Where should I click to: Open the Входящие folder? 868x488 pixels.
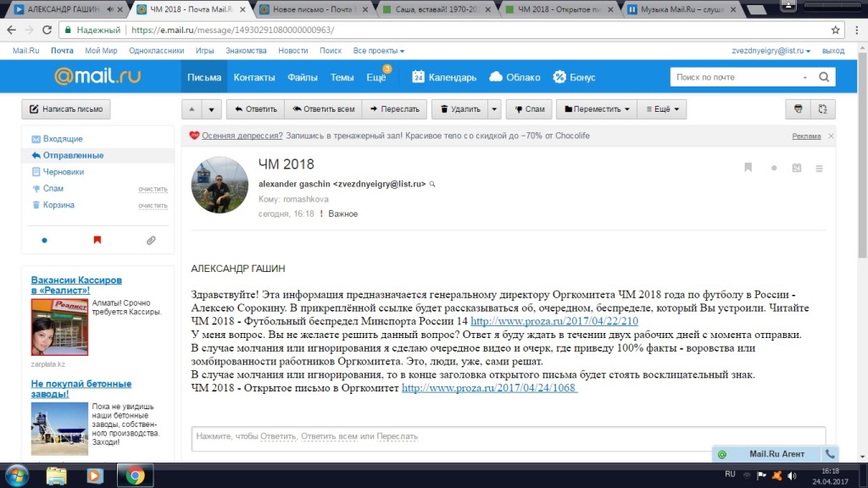tap(63, 139)
